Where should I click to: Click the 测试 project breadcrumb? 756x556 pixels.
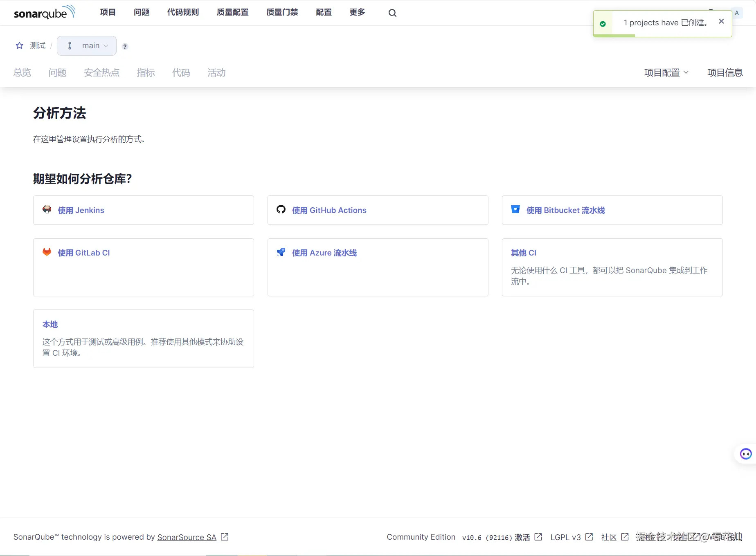38,45
